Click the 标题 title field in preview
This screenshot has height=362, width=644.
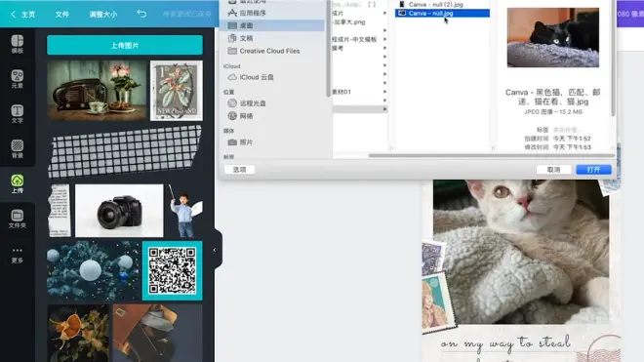point(567,130)
